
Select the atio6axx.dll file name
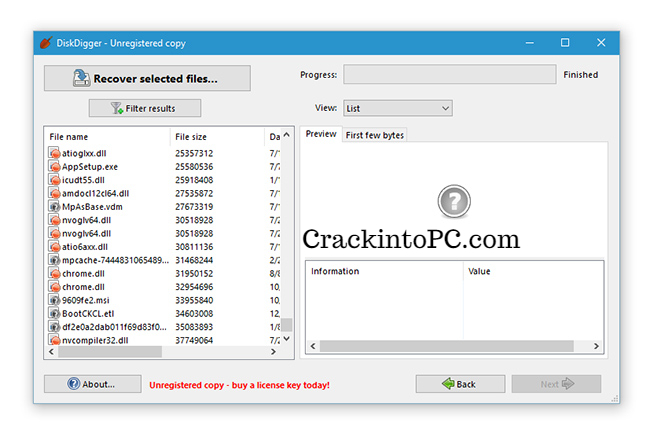click(x=85, y=247)
